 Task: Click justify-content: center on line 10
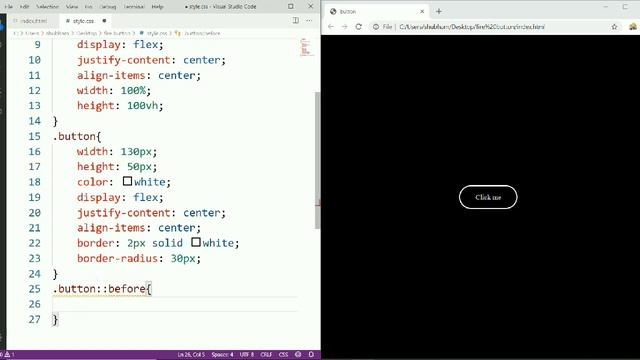click(x=151, y=60)
